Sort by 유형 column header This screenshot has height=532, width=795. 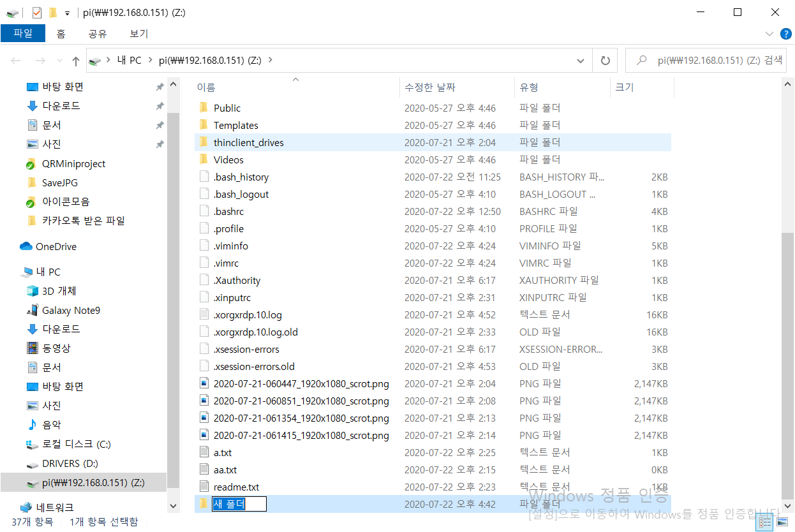tap(529, 87)
